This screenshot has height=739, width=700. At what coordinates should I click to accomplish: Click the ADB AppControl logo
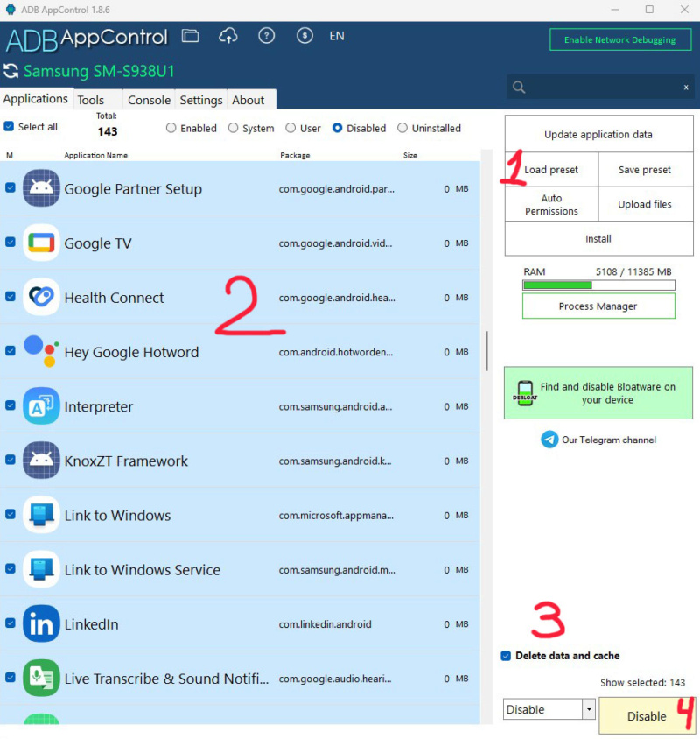coord(87,39)
